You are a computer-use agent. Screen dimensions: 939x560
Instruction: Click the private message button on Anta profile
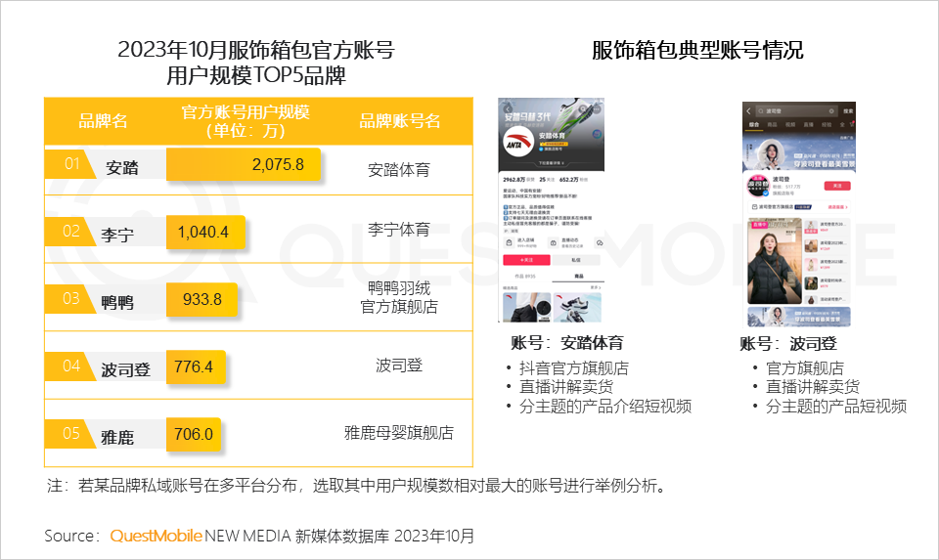(x=577, y=261)
